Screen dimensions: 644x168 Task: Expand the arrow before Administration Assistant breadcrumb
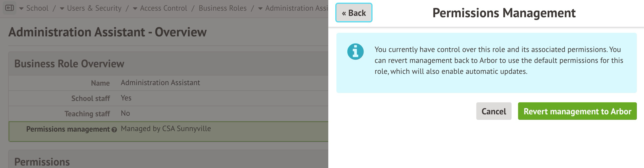[x=260, y=8]
